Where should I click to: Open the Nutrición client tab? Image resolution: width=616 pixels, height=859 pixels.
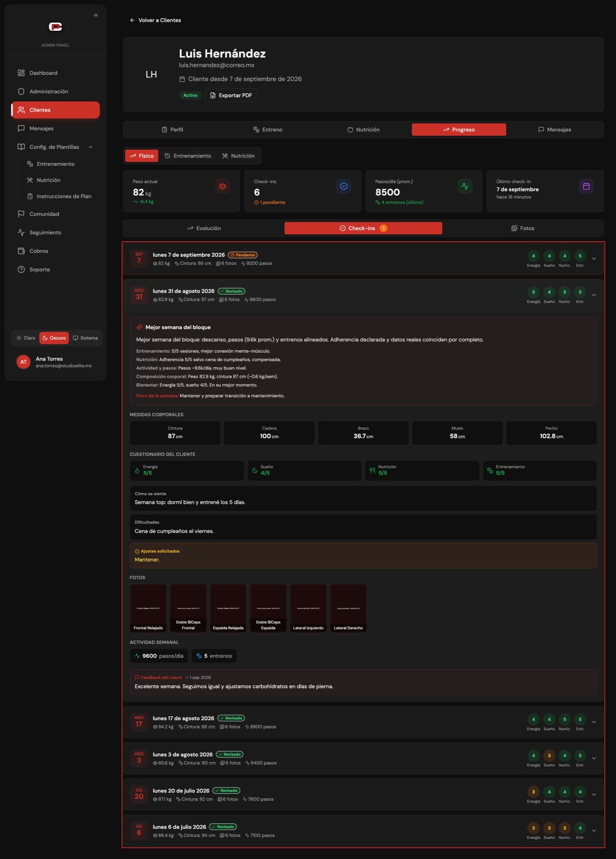coord(364,130)
